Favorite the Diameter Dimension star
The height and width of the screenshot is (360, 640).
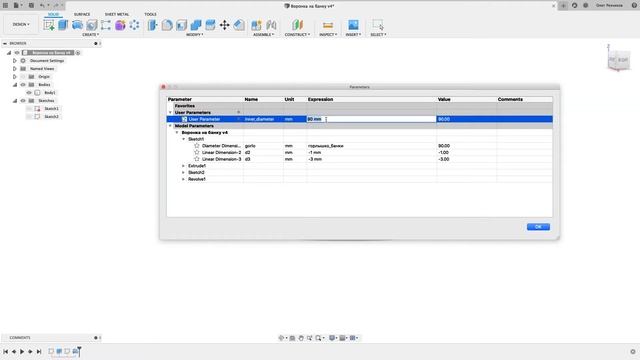click(197, 146)
